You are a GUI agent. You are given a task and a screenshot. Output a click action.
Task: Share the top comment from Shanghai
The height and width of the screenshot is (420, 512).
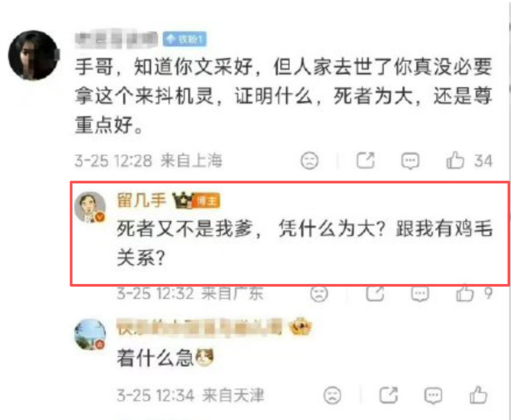tap(366, 160)
